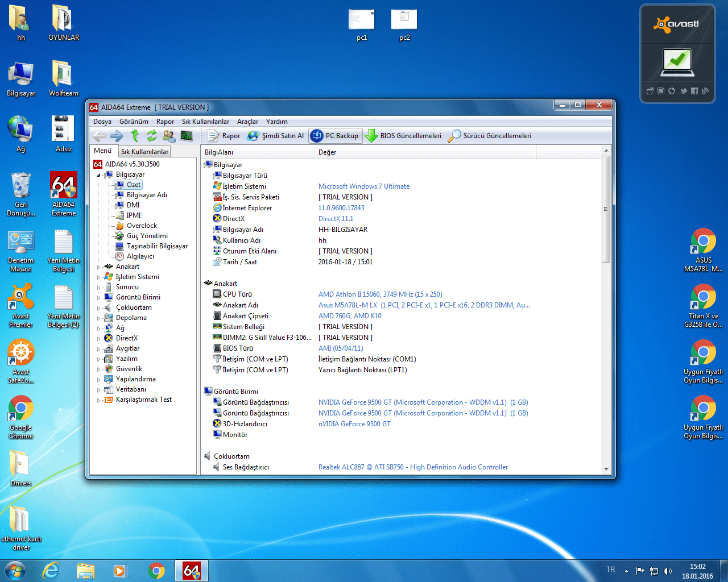Collapse the Bilgisayar tree node
The height and width of the screenshot is (582, 728).
pyautogui.click(x=98, y=175)
